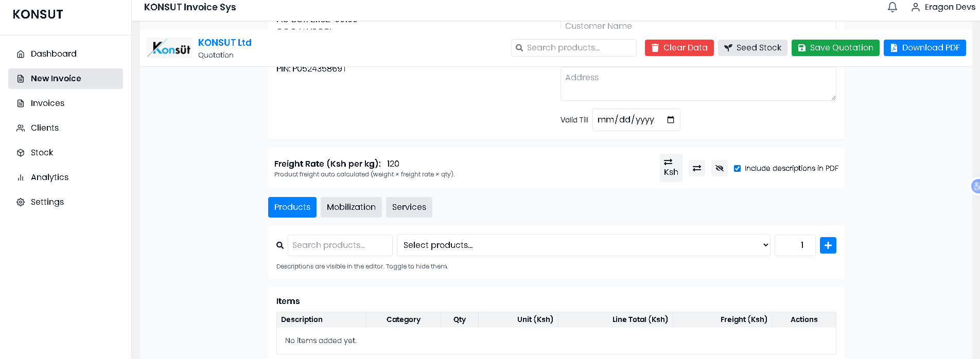The height and width of the screenshot is (359, 980).
Task: Click the blue plus add item button
Action: pos(828,245)
